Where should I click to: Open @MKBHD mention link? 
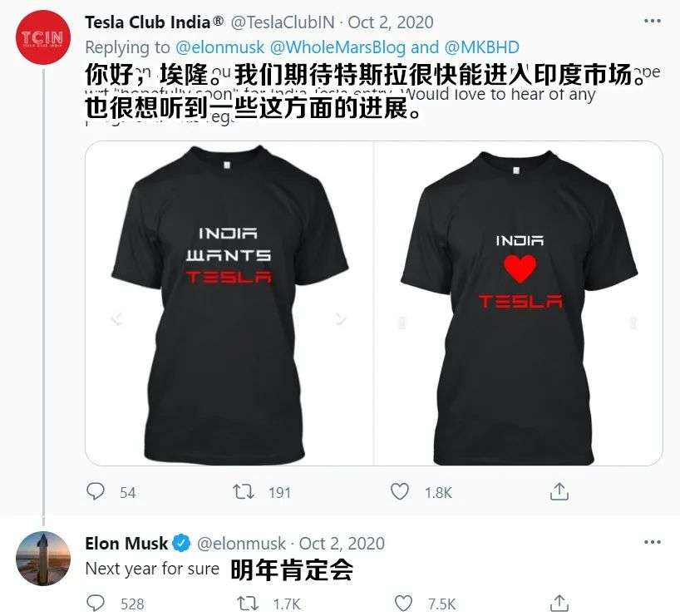coord(482,47)
